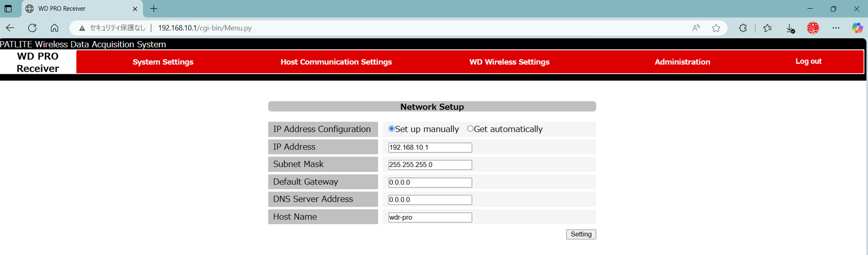Image resolution: width=868 pixels, height=255 pixels.
Task: Open a new browser tab
Action: pyautogui.click(x=154, y=9)
